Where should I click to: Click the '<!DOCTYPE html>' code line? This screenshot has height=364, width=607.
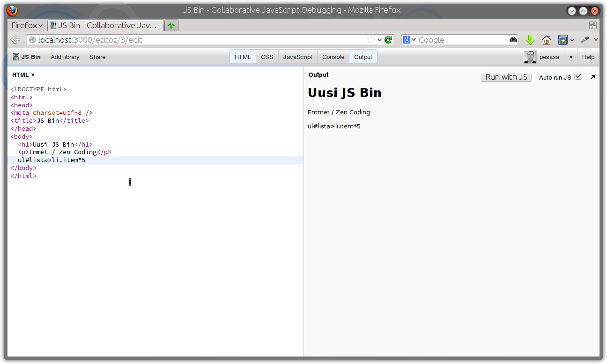pyautogui.click(x=38, y=89)
